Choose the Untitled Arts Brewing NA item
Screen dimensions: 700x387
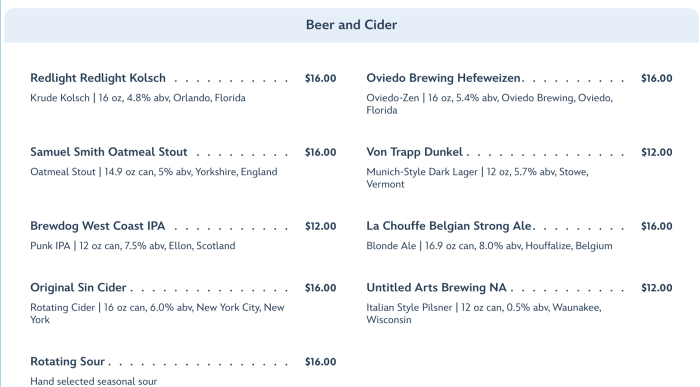click(x=436, y=287)
